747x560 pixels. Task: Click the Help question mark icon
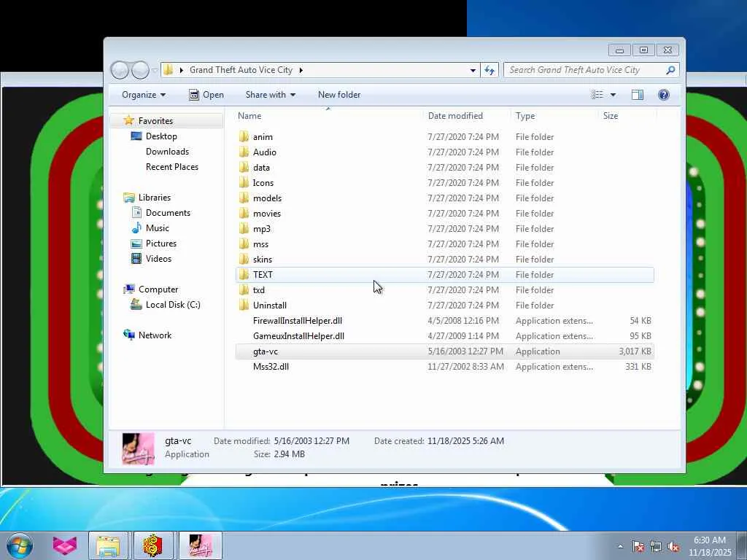coord(663,95)
